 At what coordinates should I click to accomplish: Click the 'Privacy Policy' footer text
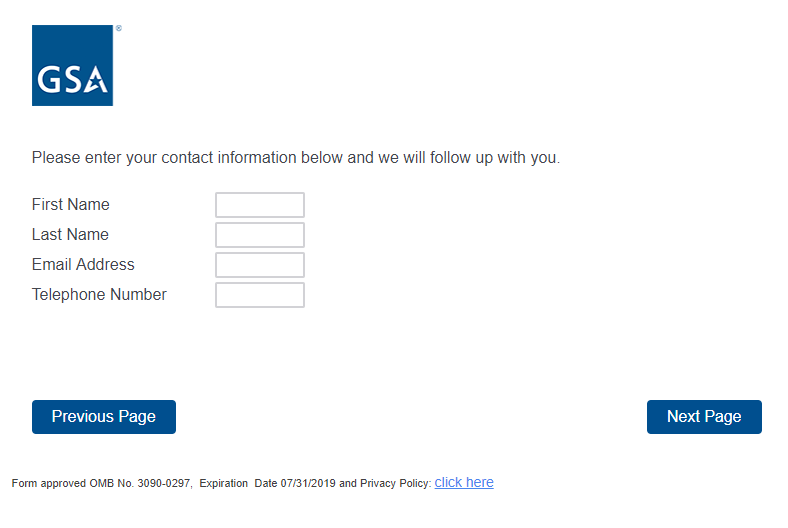395,484
